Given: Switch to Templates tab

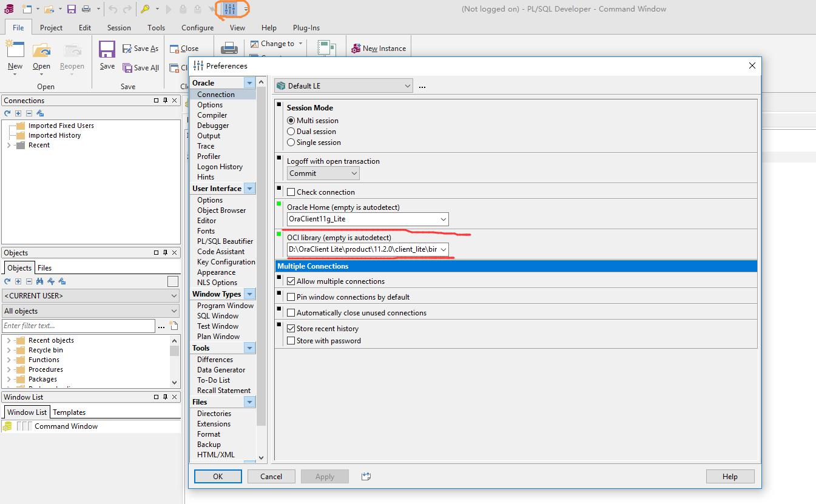Looking at the screenshot, I should (x=69, y=412).
